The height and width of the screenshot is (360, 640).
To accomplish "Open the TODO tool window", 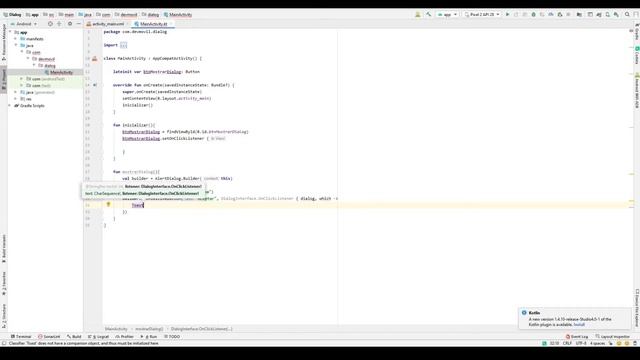I will (172, 337).
